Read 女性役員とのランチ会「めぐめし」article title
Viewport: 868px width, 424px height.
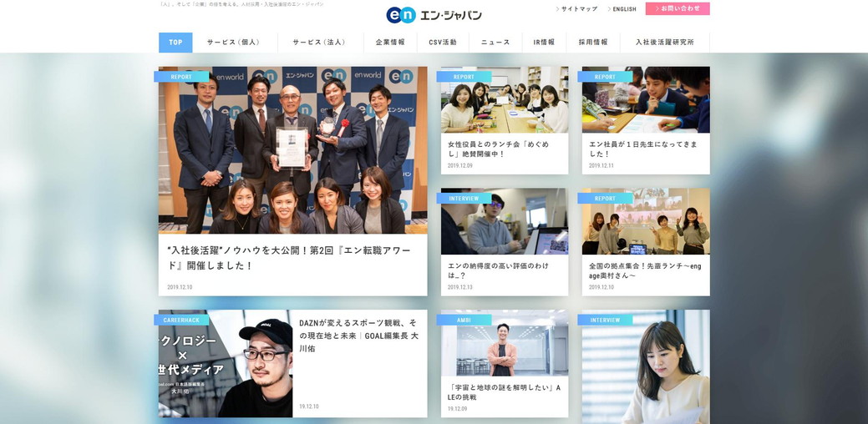[498, 149]
